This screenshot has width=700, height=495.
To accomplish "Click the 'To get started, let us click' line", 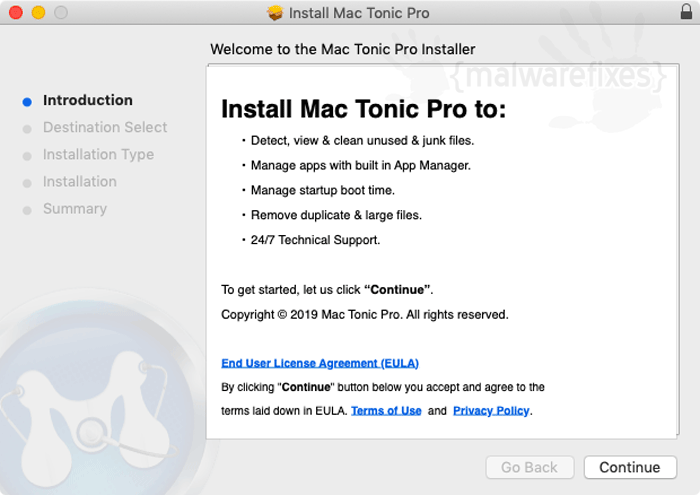I will click(327, 290).
